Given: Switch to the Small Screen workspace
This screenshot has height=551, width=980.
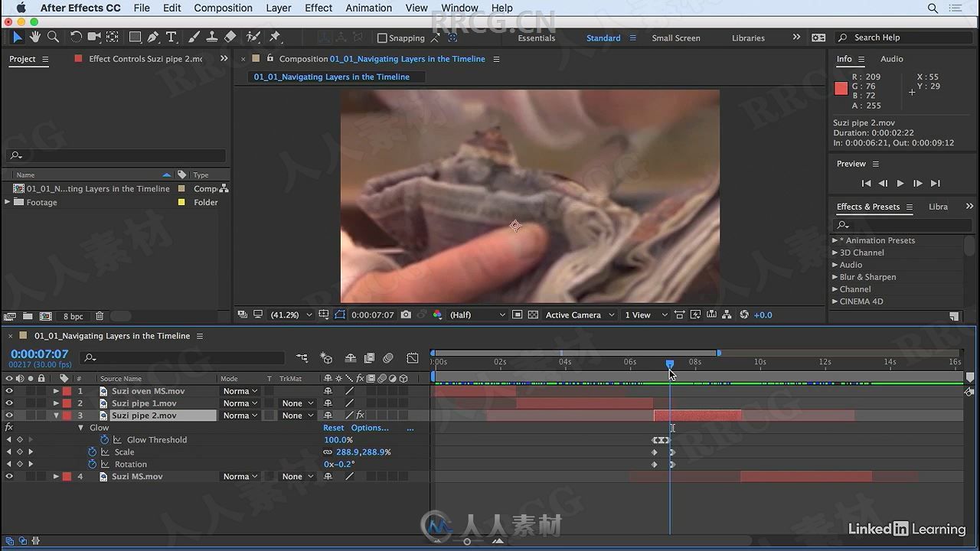Looking at the screenshot, I should (676, 37).
